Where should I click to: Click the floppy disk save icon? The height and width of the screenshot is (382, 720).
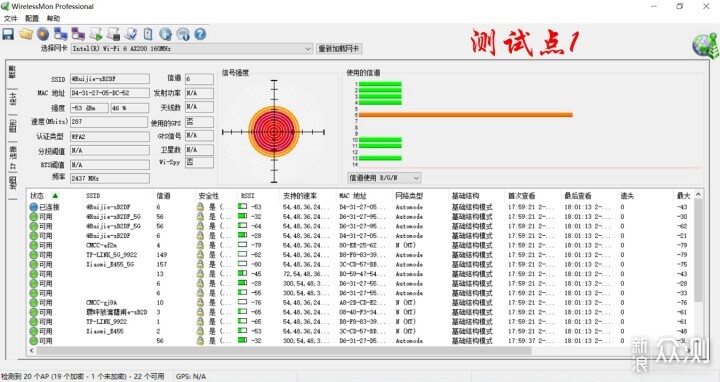[x=8, y=34]
